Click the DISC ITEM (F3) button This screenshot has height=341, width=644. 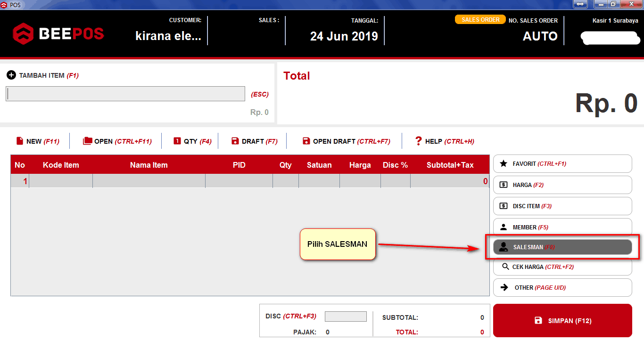562,206
